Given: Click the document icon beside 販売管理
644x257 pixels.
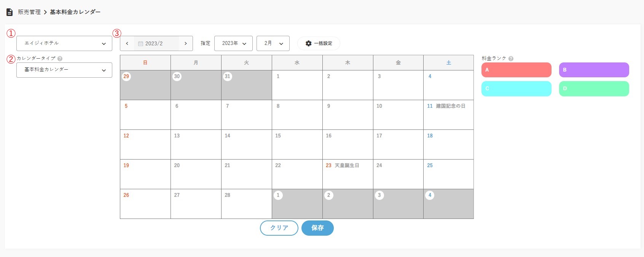Looking at the screenshot, I should 10,12.
